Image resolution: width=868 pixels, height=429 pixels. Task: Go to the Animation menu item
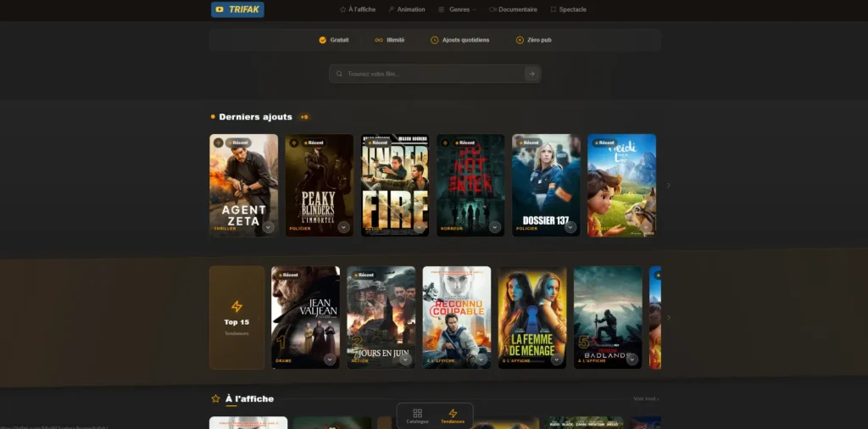[407, 9]
